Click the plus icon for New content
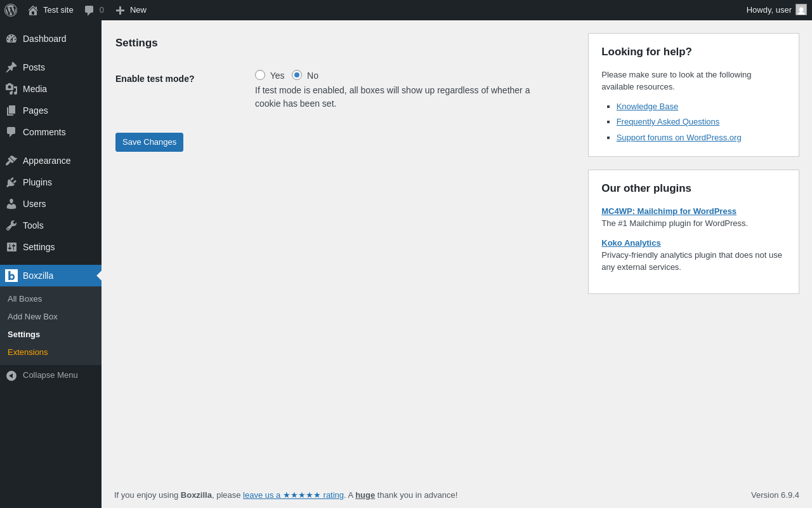This screenshot has height=508, width=812. [x=120, y=10]
